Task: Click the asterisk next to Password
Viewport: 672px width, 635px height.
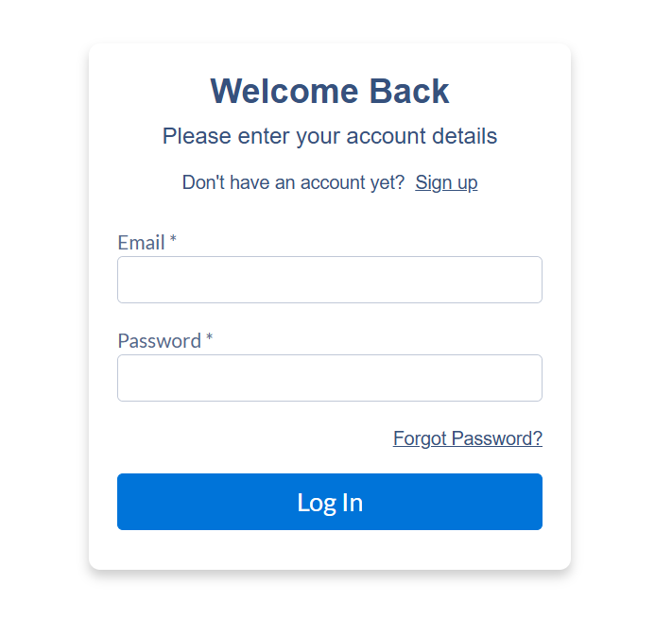Action: point(209,339)
